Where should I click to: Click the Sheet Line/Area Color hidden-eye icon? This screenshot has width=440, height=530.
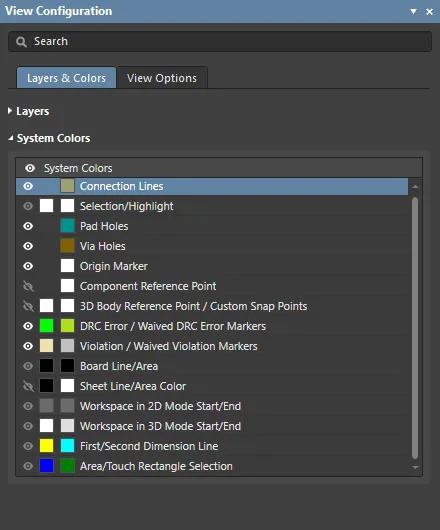pos(28,386)
